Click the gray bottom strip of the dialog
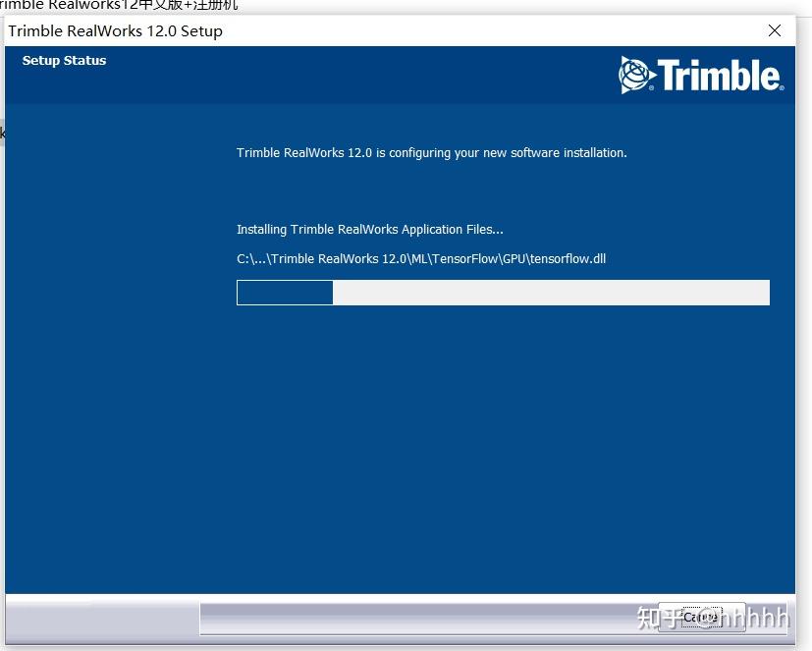 (393, 619)
